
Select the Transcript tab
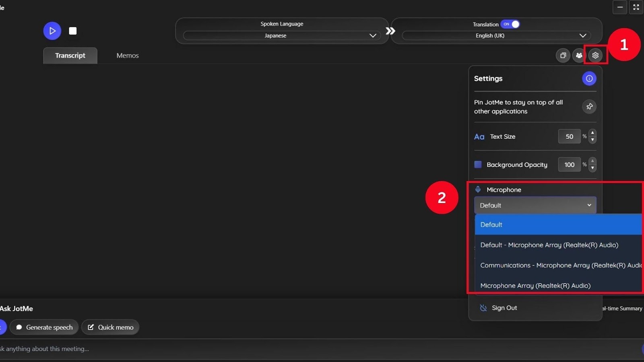[70, 55]
